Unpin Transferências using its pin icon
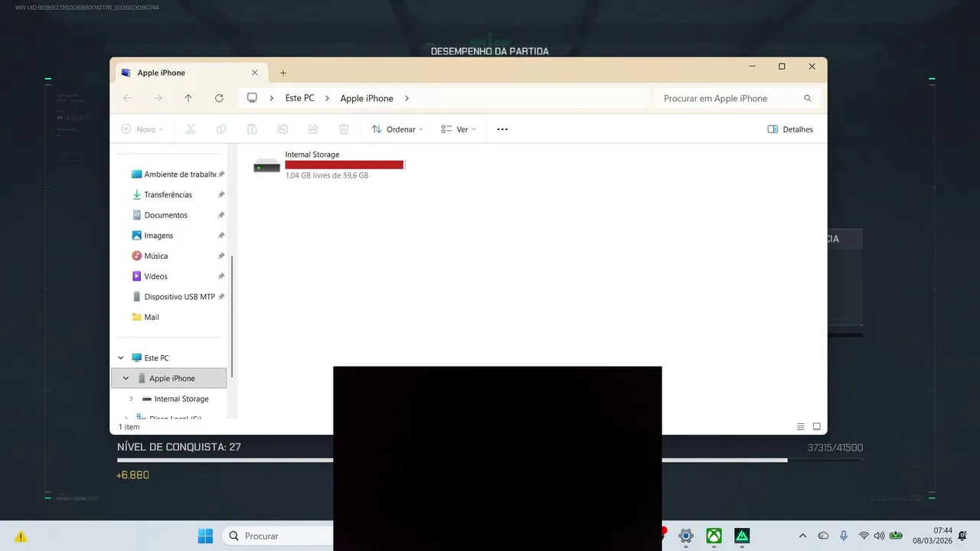This screenshot has height=551, width=980. tap(221, 194)
